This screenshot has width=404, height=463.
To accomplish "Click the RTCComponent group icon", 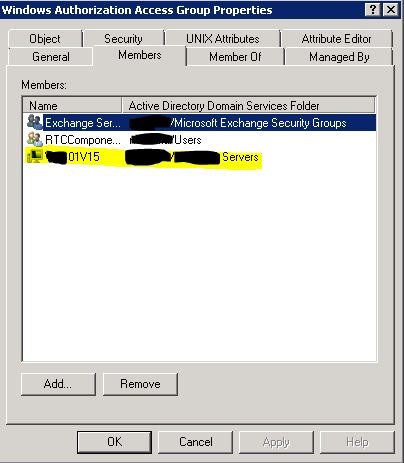I will click(34, 139).
